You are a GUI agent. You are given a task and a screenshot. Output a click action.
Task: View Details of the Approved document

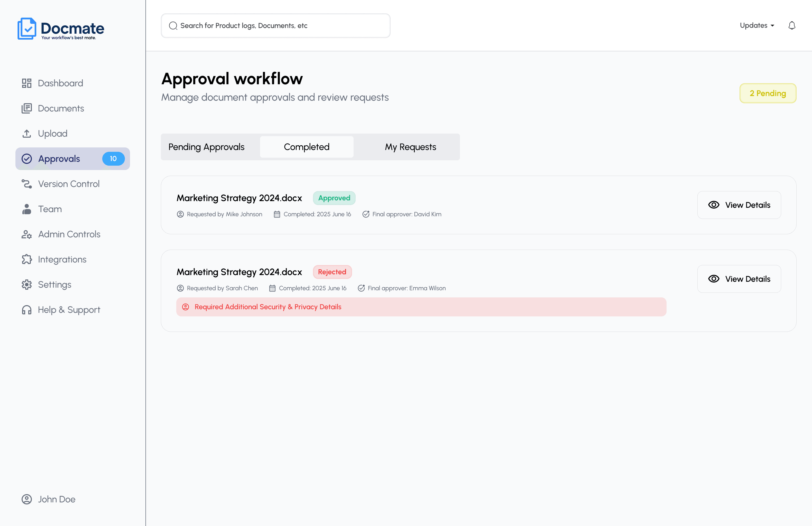(739, 205)
